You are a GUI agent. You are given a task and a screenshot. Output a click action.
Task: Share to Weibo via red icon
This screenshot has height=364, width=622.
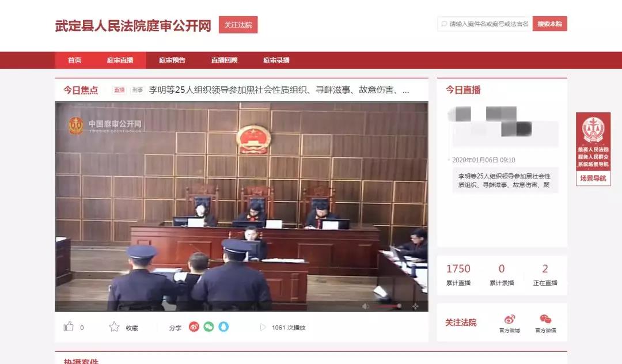pyautogui.click(x=194, y=327)
